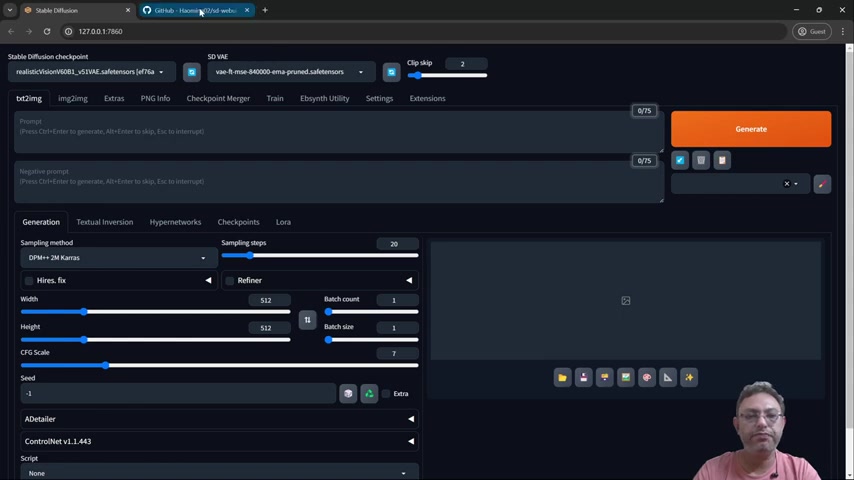854x480 pixels.
Task: Click the Sampling steps slider
Action: [x=320, y=256]
